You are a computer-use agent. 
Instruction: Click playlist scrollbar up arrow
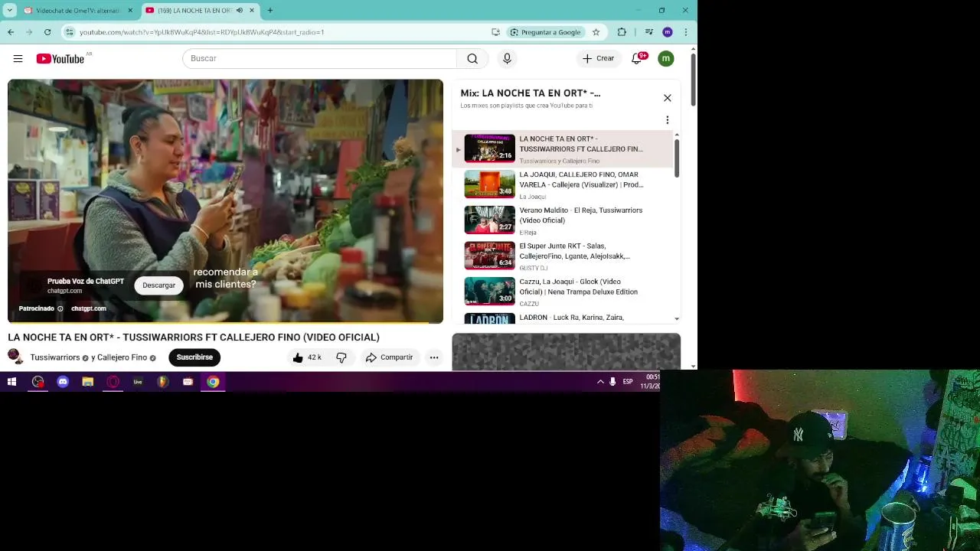(x=677, y=135)
